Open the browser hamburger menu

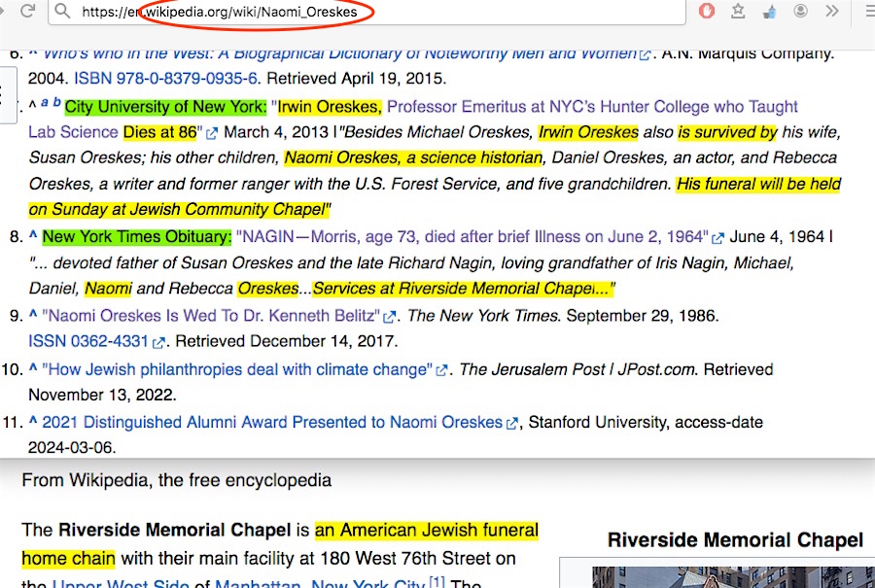(x=866, y=12)
